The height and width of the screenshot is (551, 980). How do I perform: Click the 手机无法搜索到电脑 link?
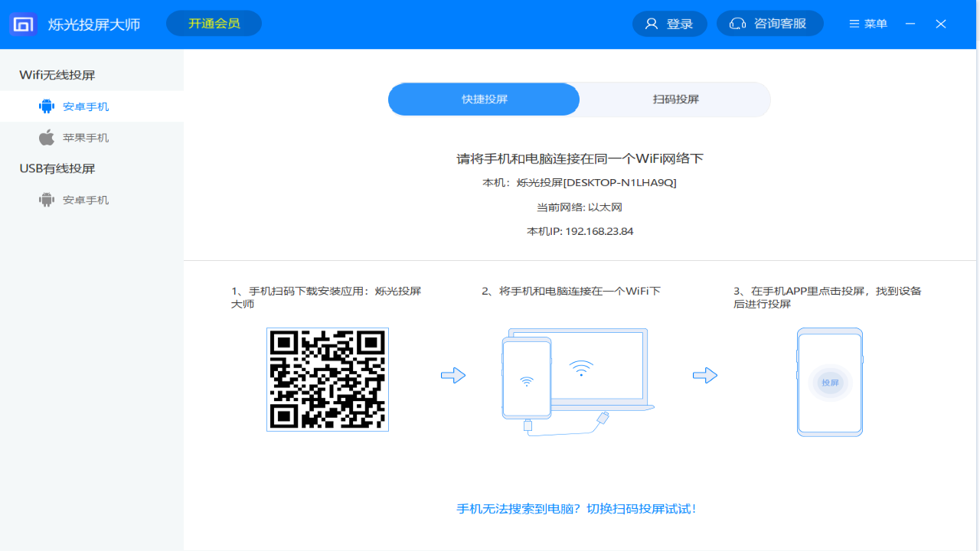[x=577, y=509]
